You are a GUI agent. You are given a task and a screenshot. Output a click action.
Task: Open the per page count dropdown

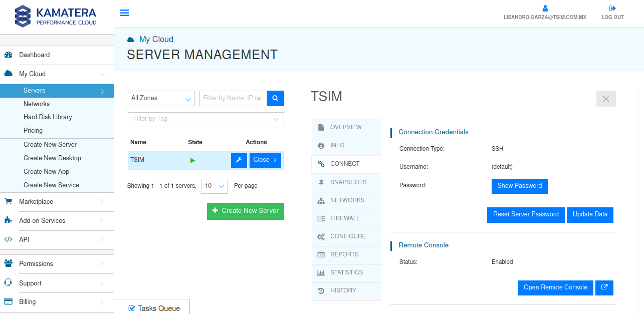[x=214, y=186]
